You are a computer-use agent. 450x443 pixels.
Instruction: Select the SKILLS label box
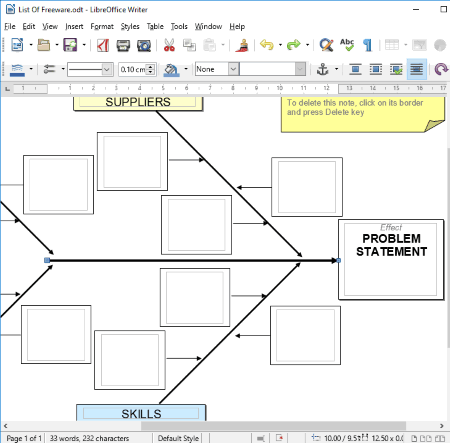click(141, 413)
